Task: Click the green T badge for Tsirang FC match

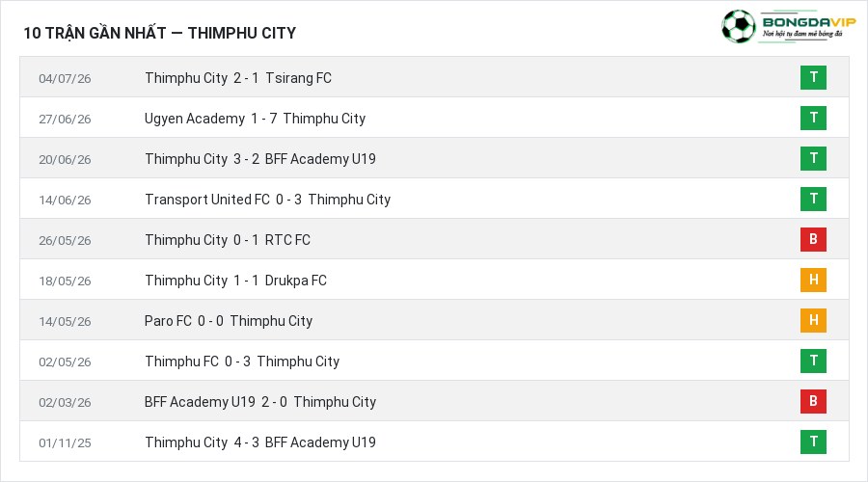Action: pyautogui.click(x=813, y=77)
